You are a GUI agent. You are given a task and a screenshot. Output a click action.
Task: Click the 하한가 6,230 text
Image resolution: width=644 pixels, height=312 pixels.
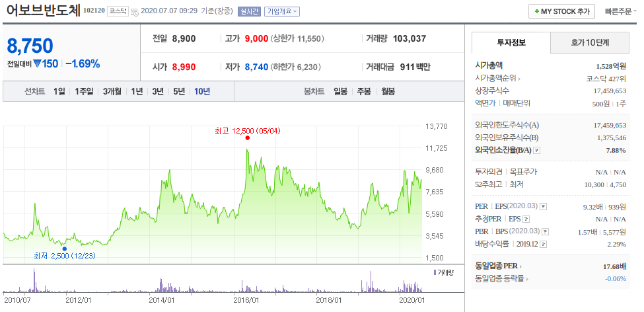[x=296, y=67]
